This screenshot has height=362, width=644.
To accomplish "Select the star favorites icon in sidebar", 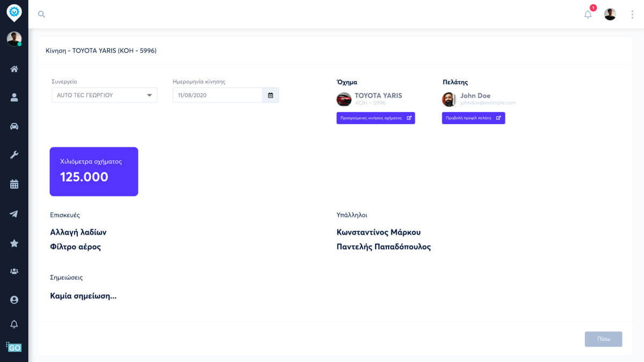I will (x=14, y=243).
